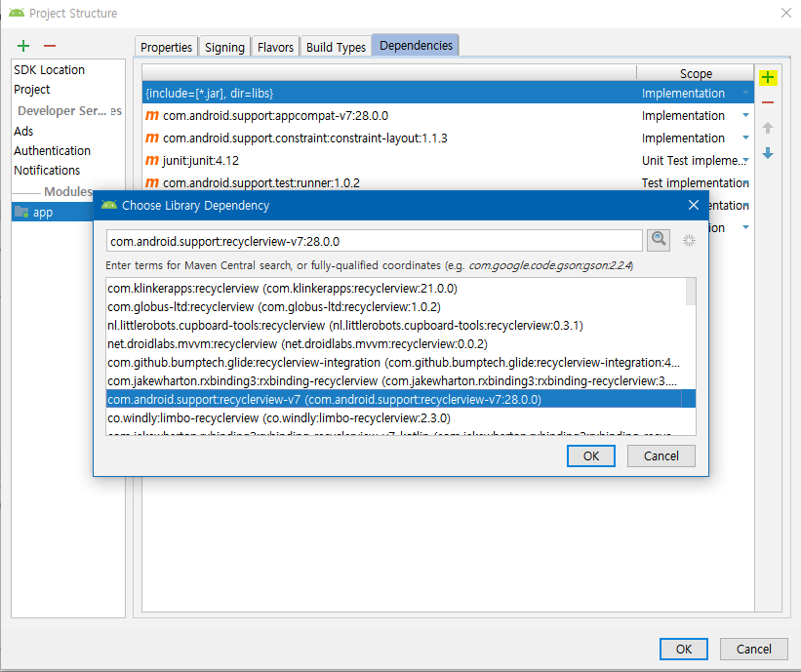Click the app module folder icon
Viewport: 801px width, 672px height.
coord(21,212)
